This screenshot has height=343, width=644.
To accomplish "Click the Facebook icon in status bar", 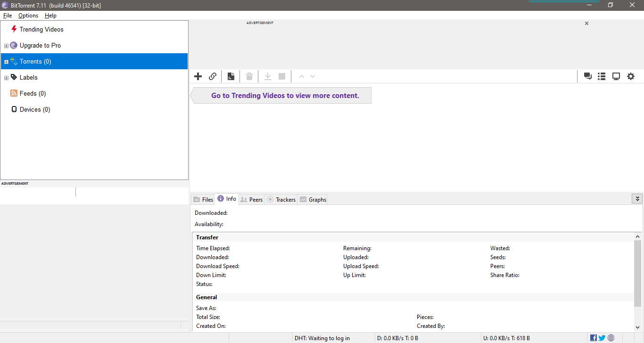I will click(594, 338).
